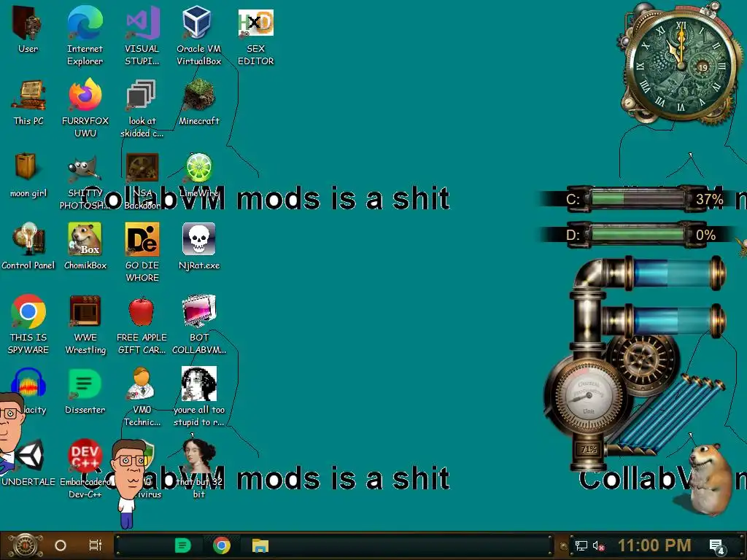Open the Embarcadero Dev-C++ desktop icon

[85, 470]
